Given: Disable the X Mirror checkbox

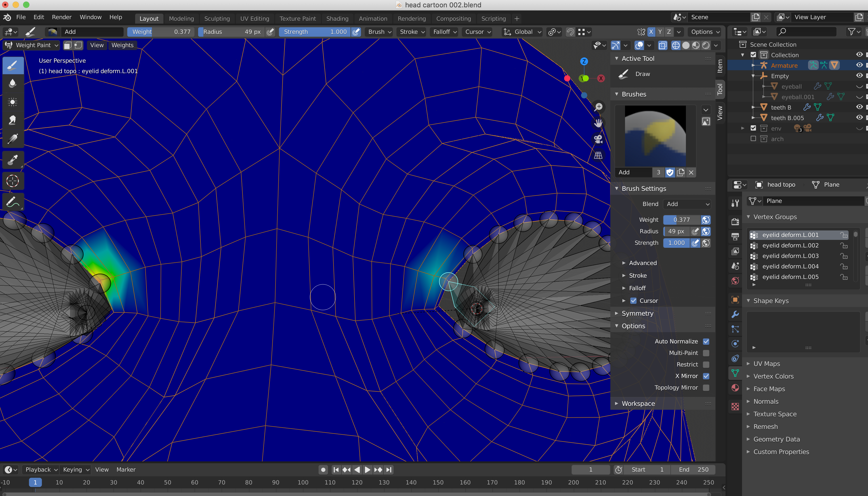Looking at the screenshot, I should tap(706, 376).
